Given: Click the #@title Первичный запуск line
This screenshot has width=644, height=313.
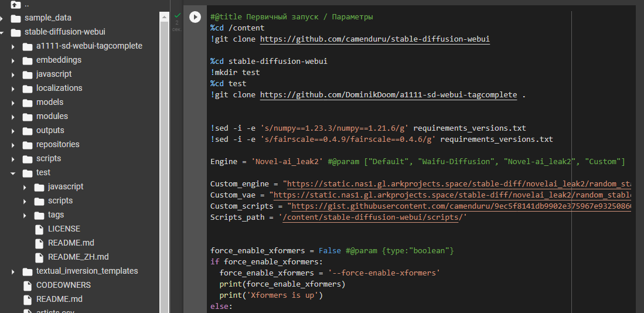Looking at the screenshot, I should [x=292, y=17].
